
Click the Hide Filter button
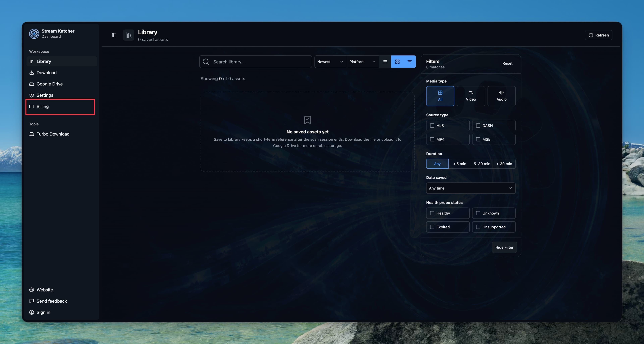(x=504, y=247)
